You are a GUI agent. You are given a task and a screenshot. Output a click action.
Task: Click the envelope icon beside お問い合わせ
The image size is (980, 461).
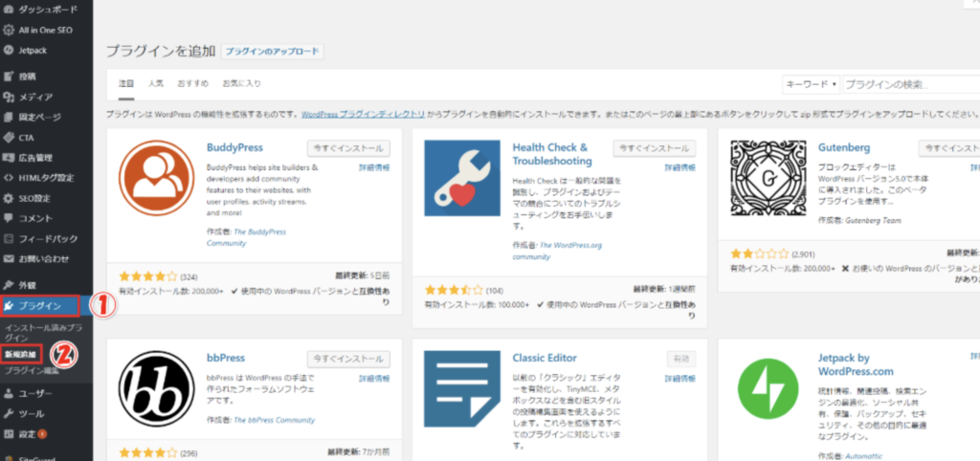click(9, 258)
